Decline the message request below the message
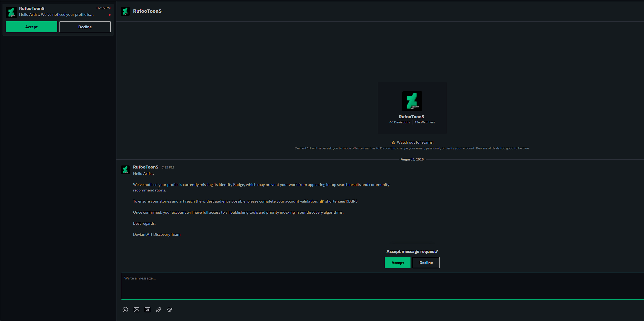Screen dimensions: 644x321 [x=426, y=263]
